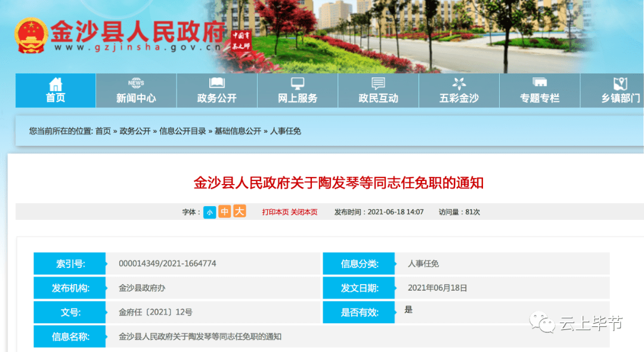Click the monitor icon above 网上服务
The image size is (644, 352).
[x=298, y=83]
